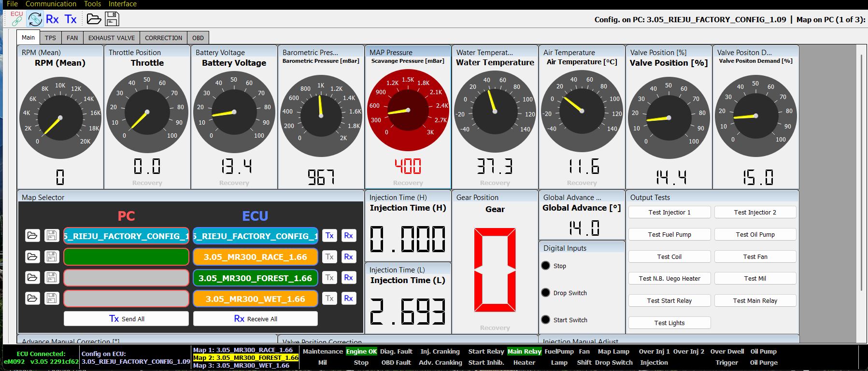This screenshot has height=371, width=868.
Task: Click the ECU link connection icon
Action: 16,19
